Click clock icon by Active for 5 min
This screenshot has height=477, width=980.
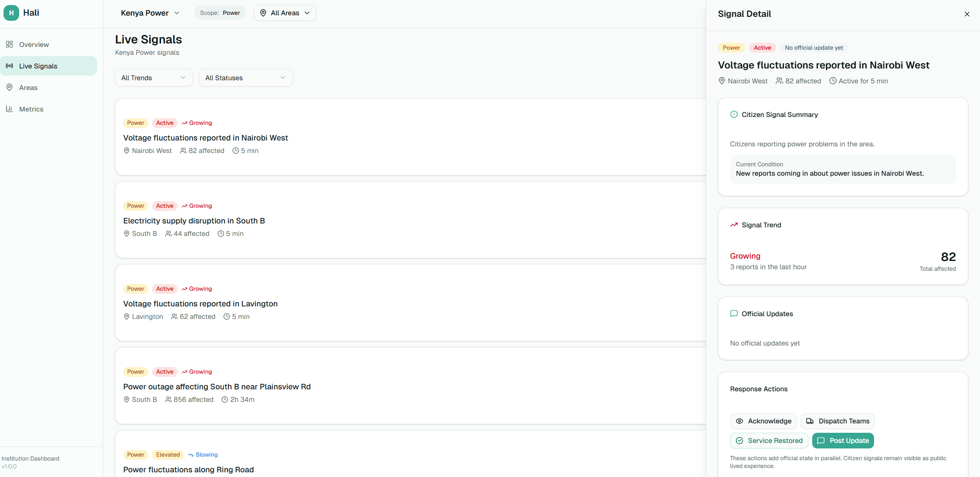(833, 81)
